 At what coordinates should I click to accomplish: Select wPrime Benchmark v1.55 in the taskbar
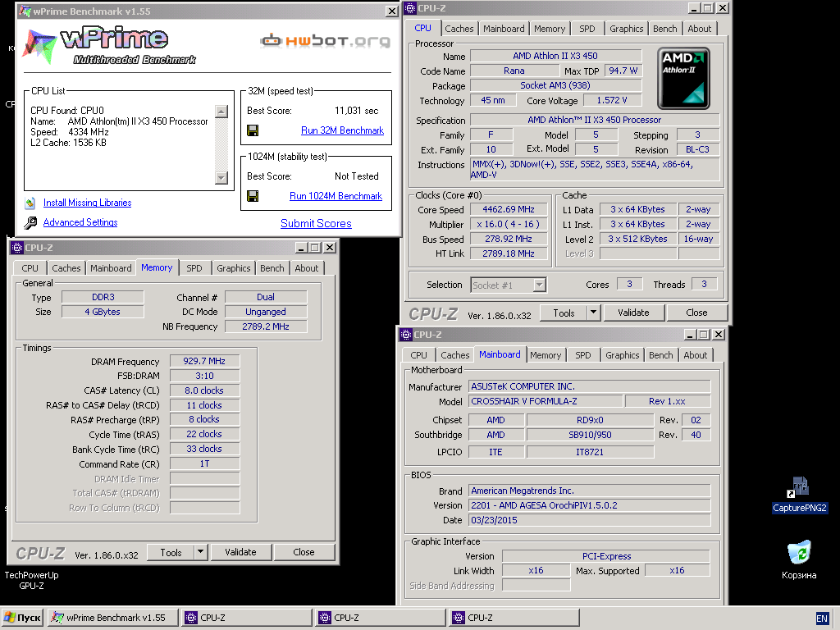click(x=113, y=618)
